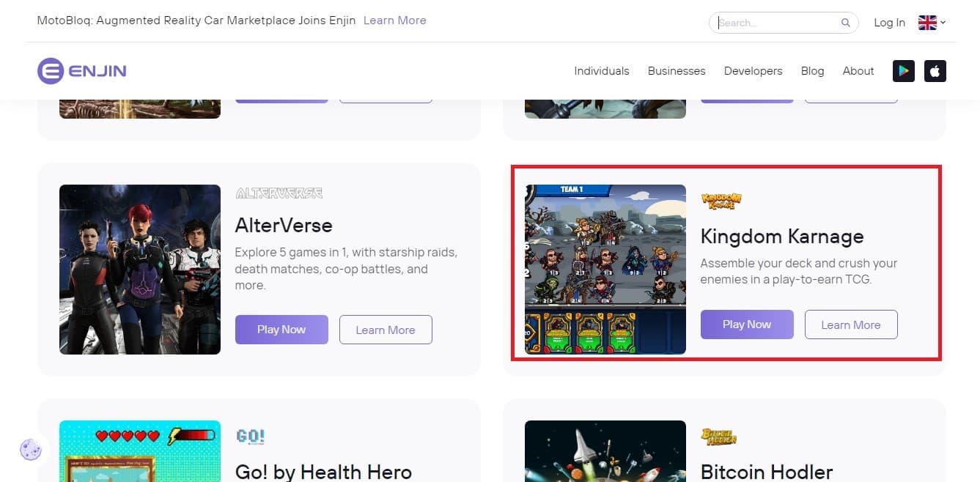Click AlterVerse description 'Explore 5 games in 1'
Screen dimensions: 980x482
346,269
